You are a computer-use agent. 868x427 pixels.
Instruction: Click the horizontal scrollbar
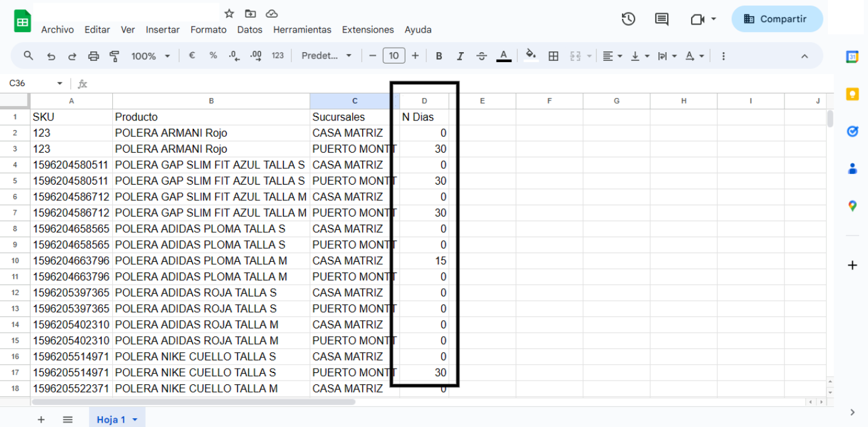click(193, 402)
